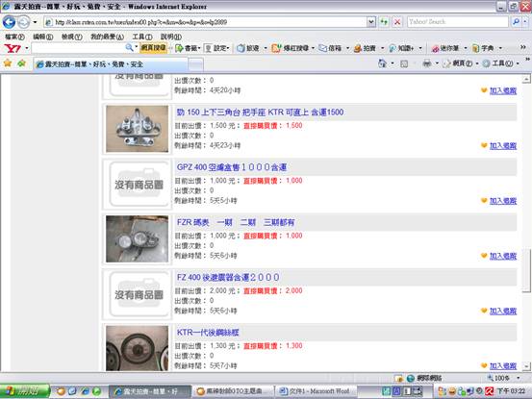
Task: Open the 知識+ toolbar item
Action: (x=401, y=48)
